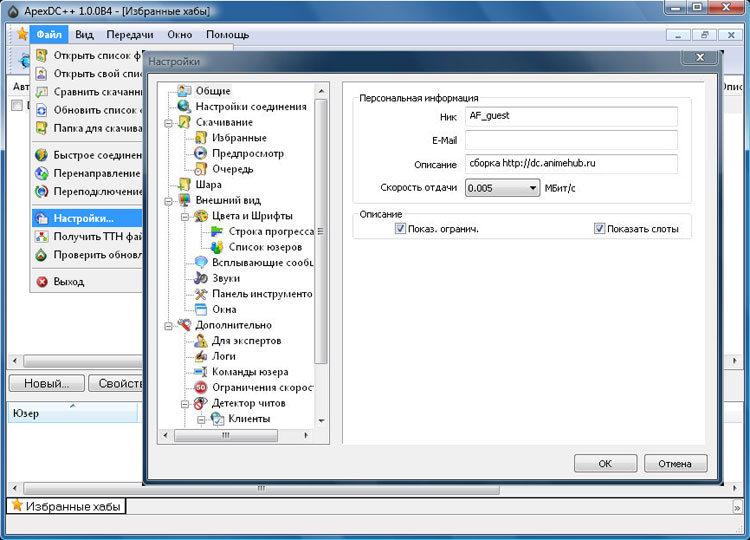Click the Предпросмотр tree icon

pos(200,153)
